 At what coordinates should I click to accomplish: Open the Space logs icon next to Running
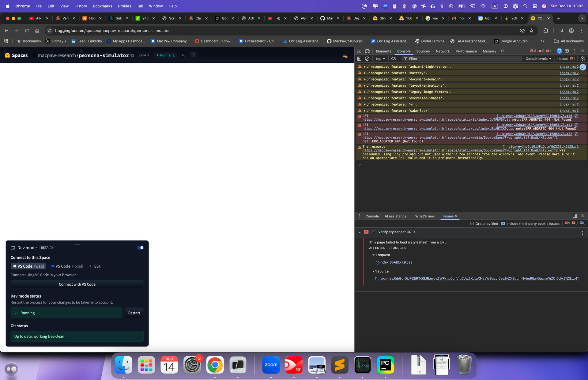pos(183,55)
